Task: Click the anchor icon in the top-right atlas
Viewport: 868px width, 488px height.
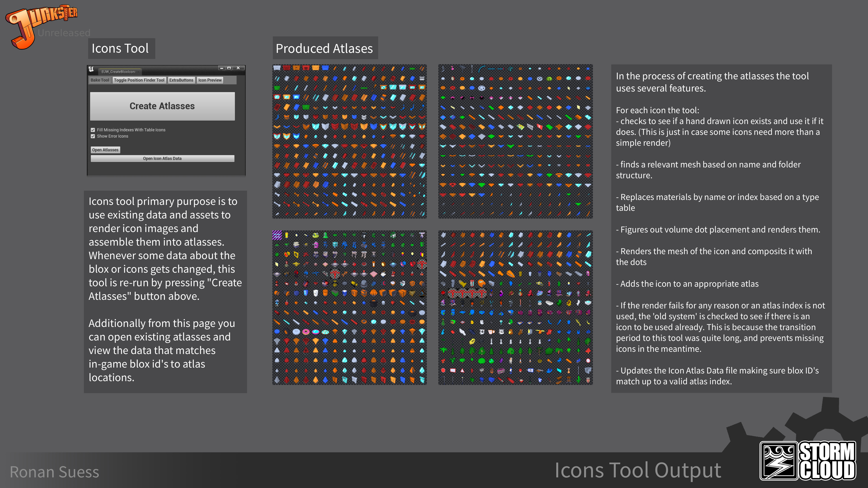Action: (x=443, y=69)
